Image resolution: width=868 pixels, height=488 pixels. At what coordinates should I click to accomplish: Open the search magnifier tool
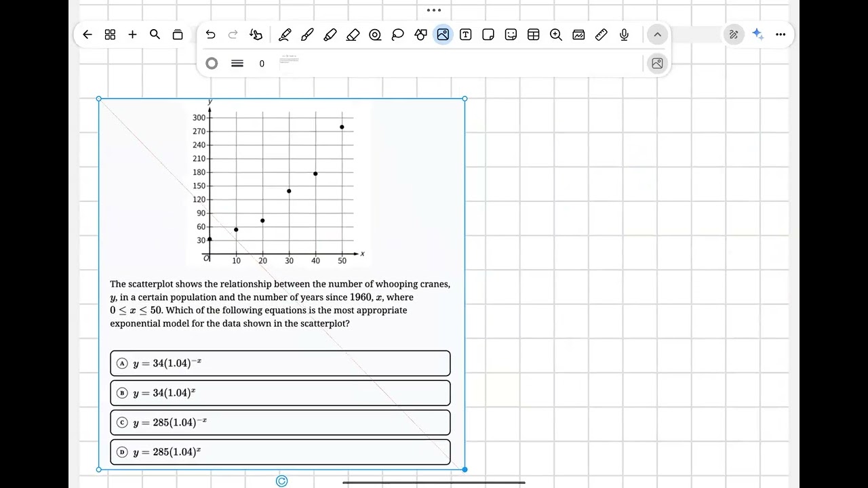(155, 35)
